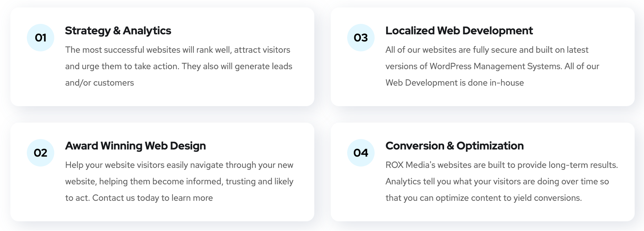
Task: Click 'Help your website visitors' line
Action: 179,165
